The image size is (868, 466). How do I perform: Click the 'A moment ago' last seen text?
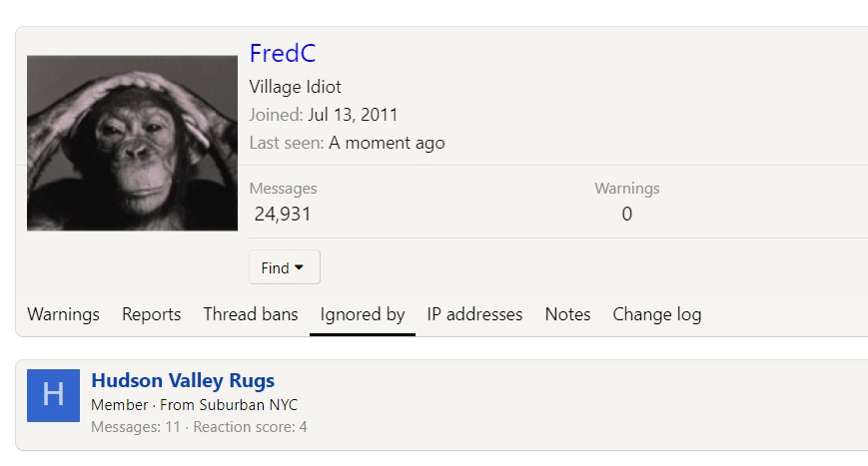click(x=387, y=143)
